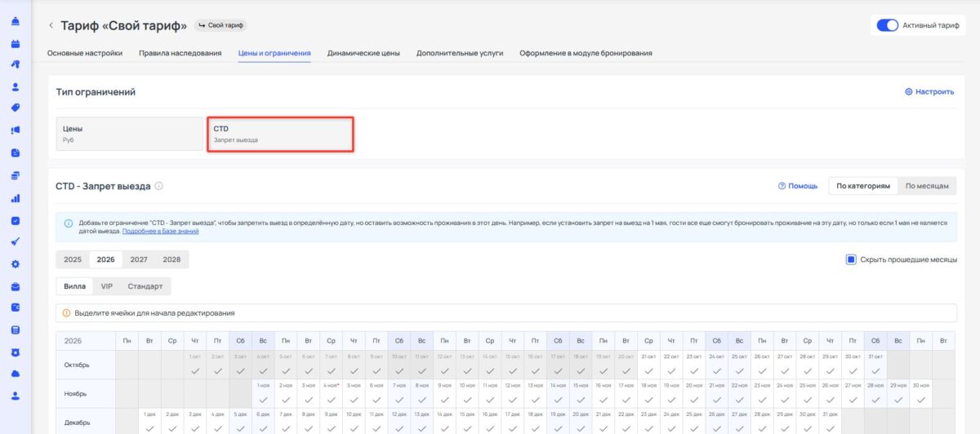
Task: Click the guest person sidebar icon
Action: pos(16,86)
